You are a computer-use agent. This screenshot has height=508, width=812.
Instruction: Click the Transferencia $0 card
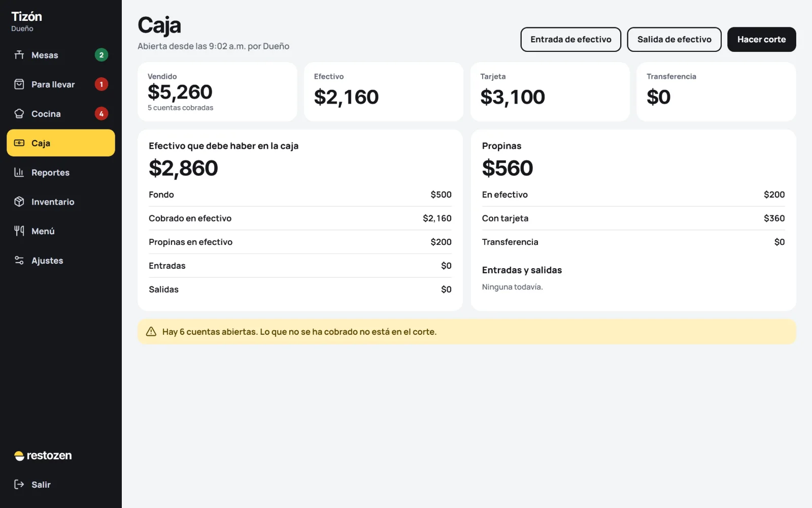716,92
